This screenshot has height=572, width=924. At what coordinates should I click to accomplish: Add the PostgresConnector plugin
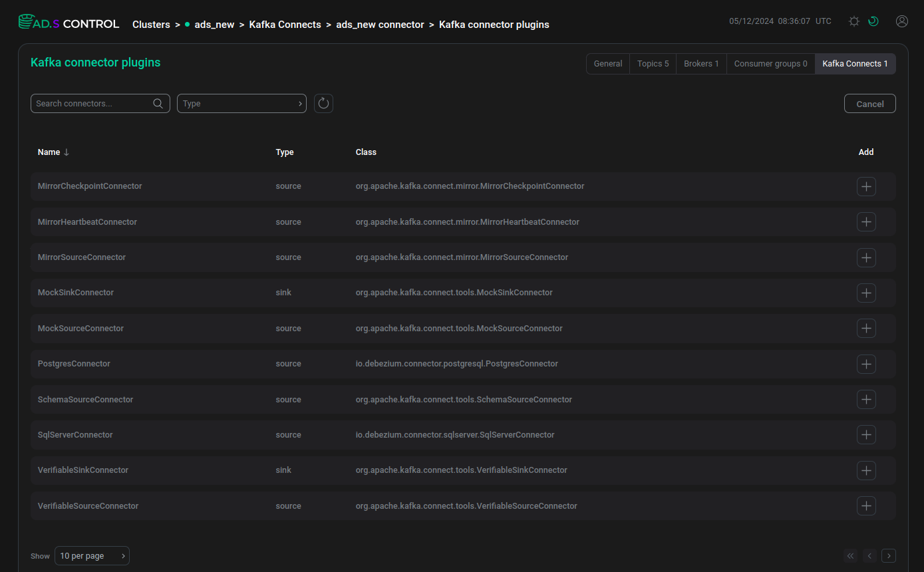tap(866, 364)
